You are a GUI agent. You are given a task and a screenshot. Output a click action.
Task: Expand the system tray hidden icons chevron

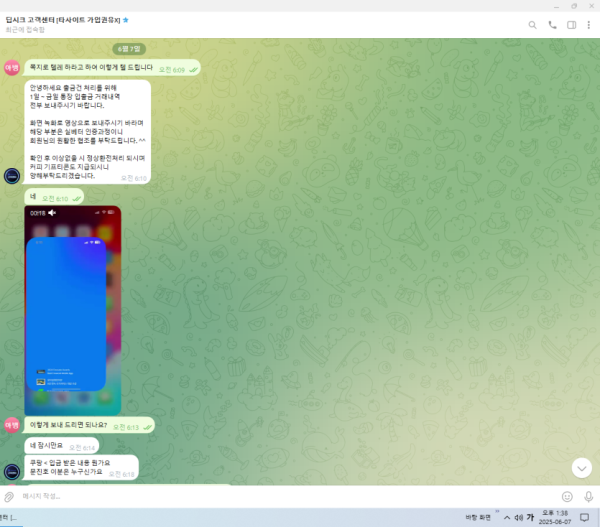[507, 518]
